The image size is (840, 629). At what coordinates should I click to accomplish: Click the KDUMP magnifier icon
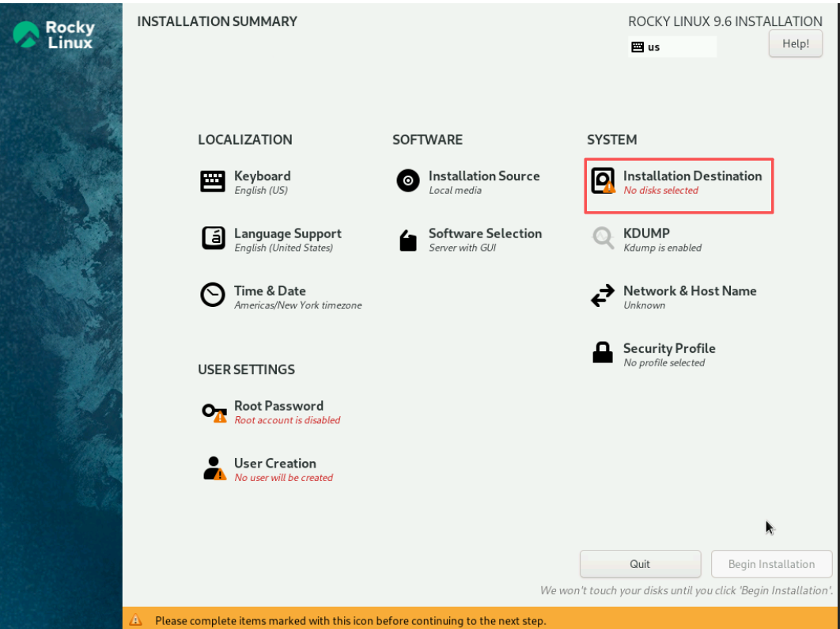pyautogui.click(x=603, y=238)
